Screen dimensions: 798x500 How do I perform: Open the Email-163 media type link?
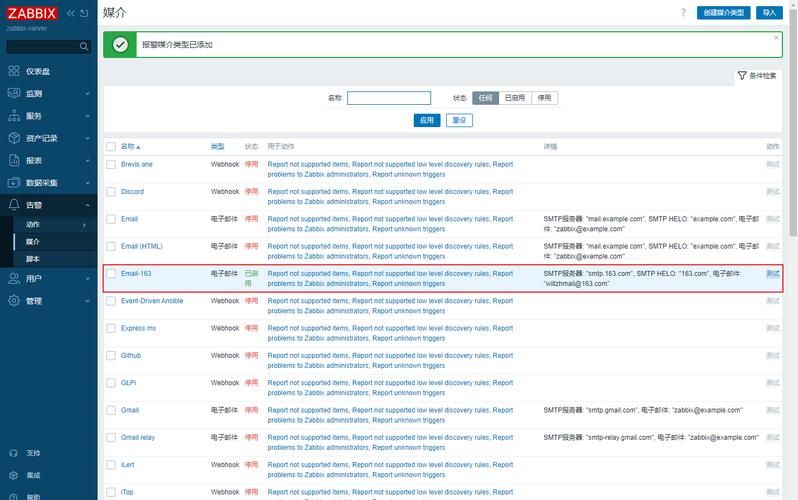pyautogui.click(x=136, y=273)
